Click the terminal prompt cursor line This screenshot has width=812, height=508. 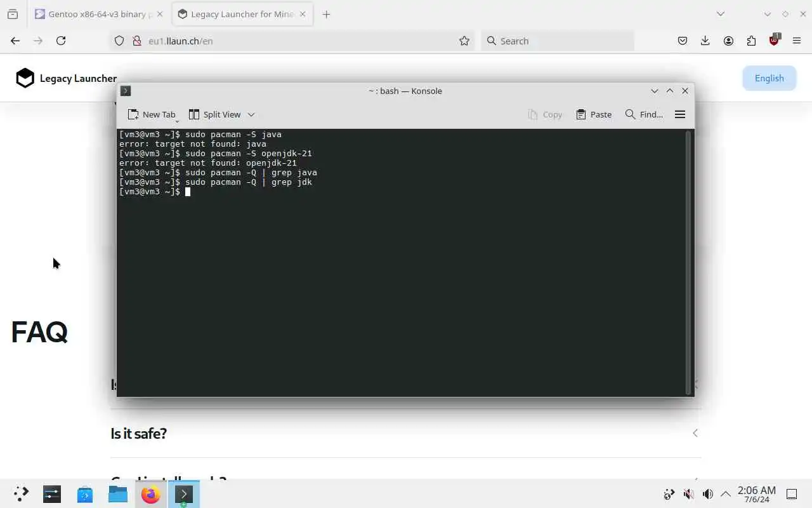pos(155,192)
